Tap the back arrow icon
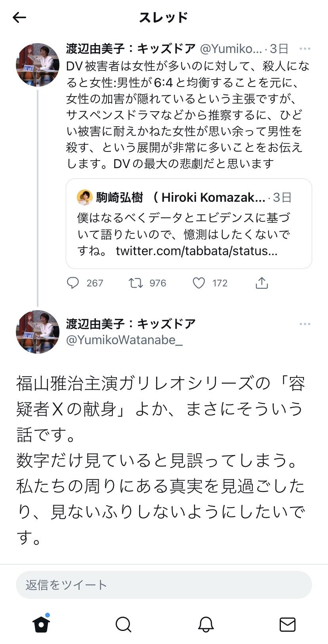Screen dimensions: 328x644 click(19, 17)
